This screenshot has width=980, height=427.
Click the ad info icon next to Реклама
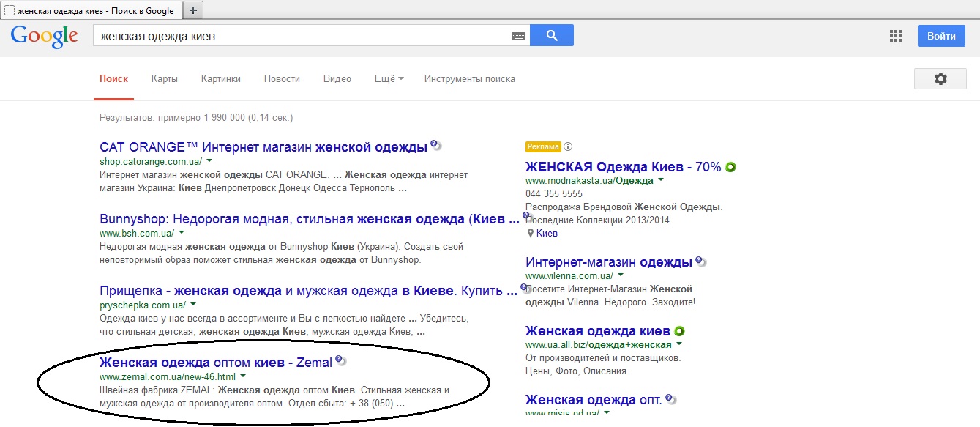(x=568, y=146)
